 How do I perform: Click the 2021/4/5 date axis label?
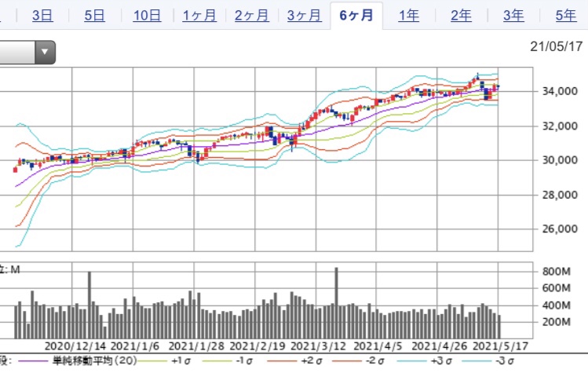point(378,346)
